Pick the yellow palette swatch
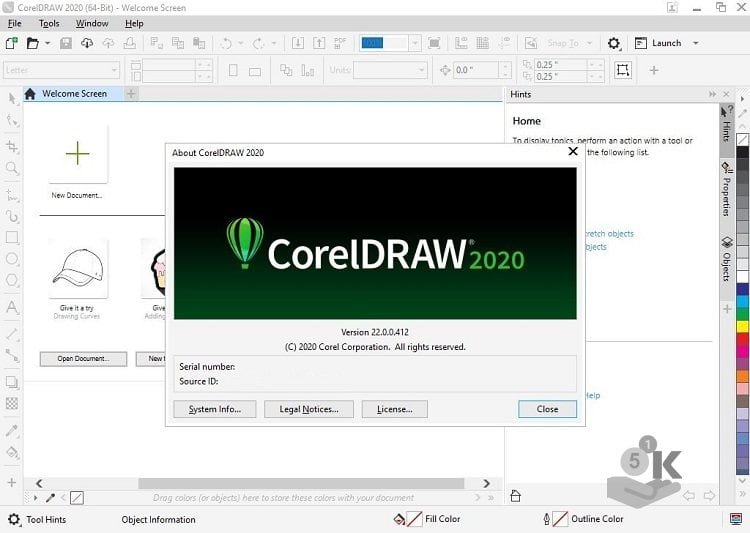This screenshot has height=533, width=750. pyautogui.click(x=742, y=327)
